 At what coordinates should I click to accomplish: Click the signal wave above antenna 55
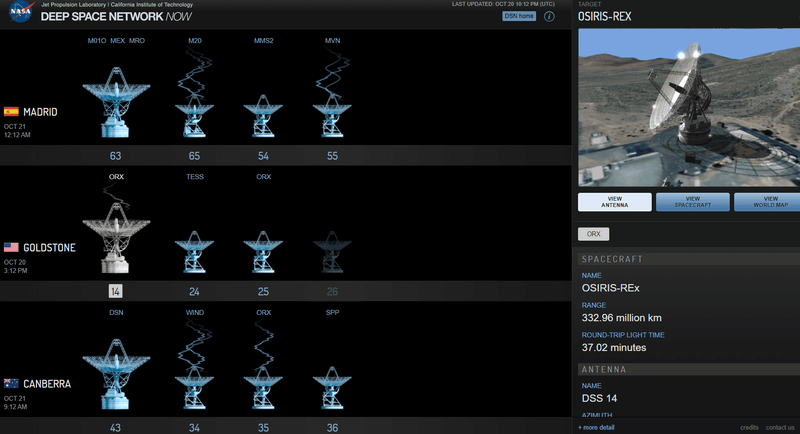(332, 71)
